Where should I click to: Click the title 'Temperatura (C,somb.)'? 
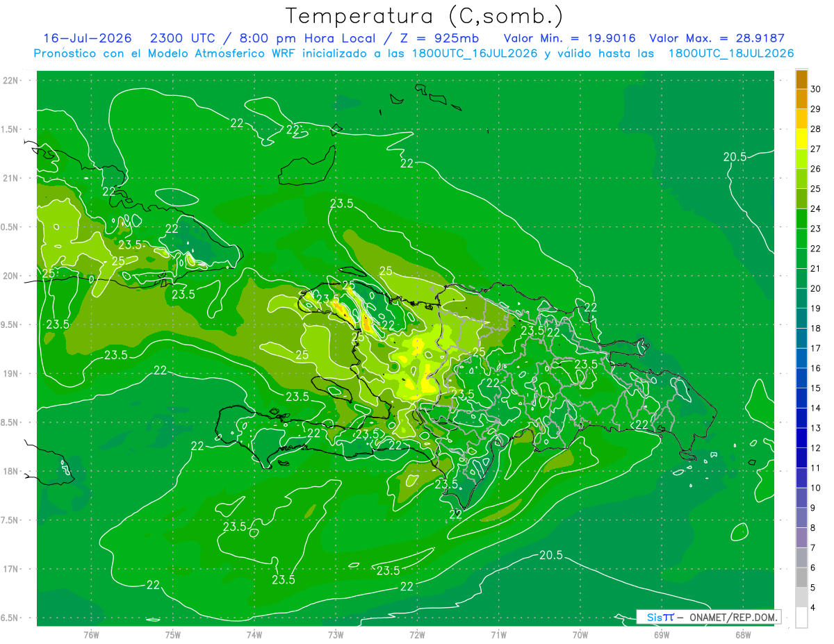424,15
